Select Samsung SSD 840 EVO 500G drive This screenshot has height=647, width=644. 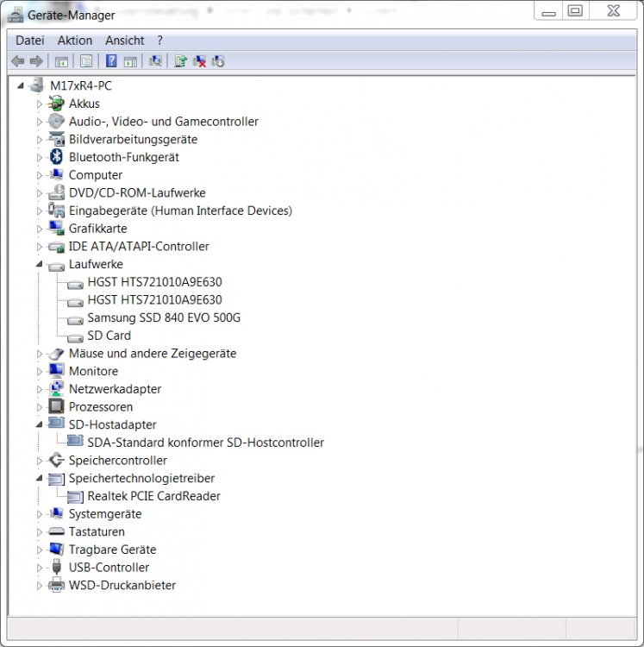coord(163,317)
